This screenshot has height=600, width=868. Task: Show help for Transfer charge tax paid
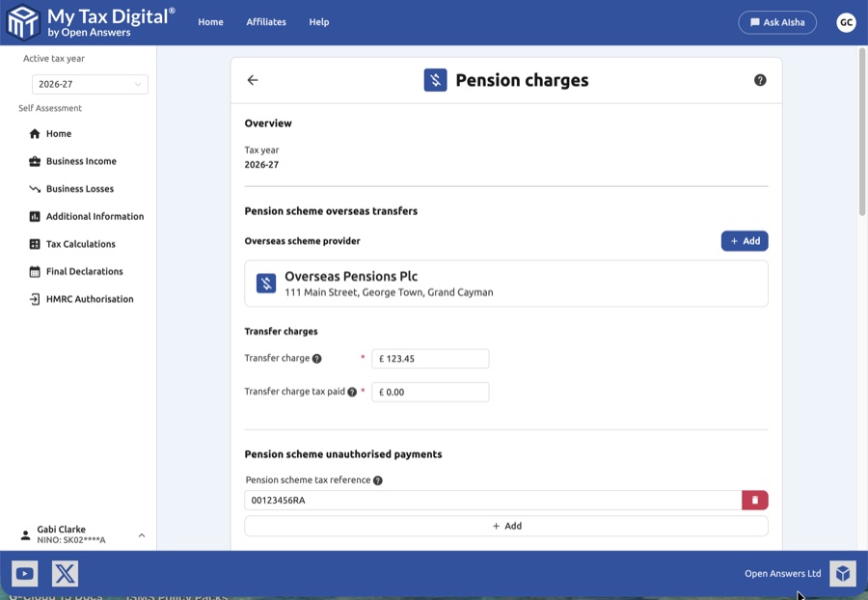click(352, 393)
